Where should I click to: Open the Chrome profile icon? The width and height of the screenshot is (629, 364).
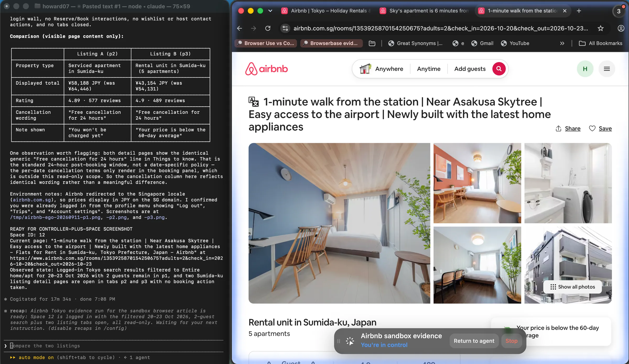click(x=621, y=28)
